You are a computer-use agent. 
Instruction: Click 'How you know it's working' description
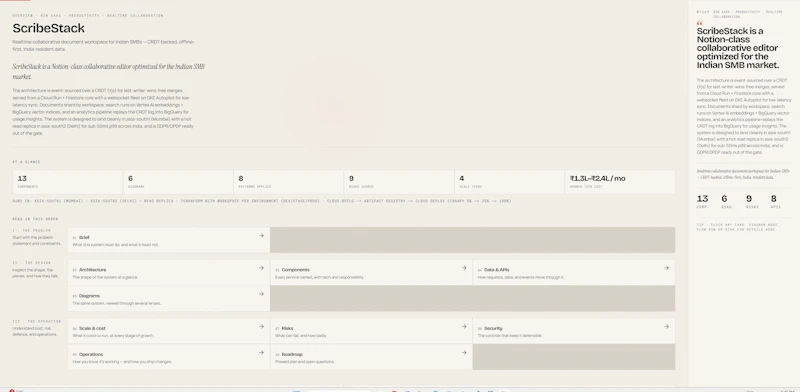click(122, 362)
